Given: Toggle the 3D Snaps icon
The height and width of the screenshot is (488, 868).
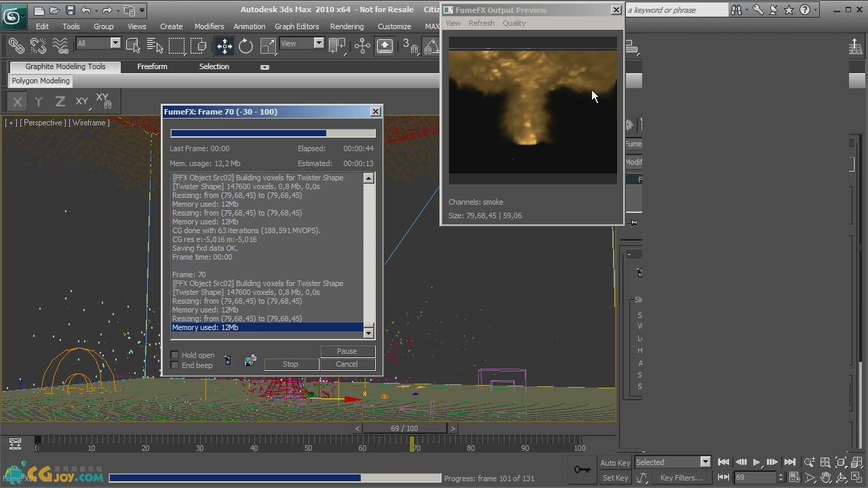Looking at the screenshot, I should 410,45.
